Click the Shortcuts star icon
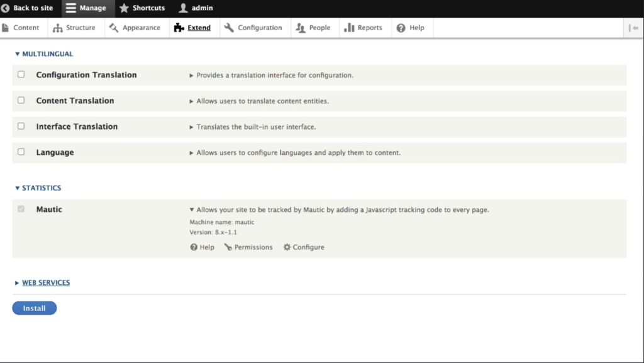This screenshot has height=363, width=644. tap(124, 8)
